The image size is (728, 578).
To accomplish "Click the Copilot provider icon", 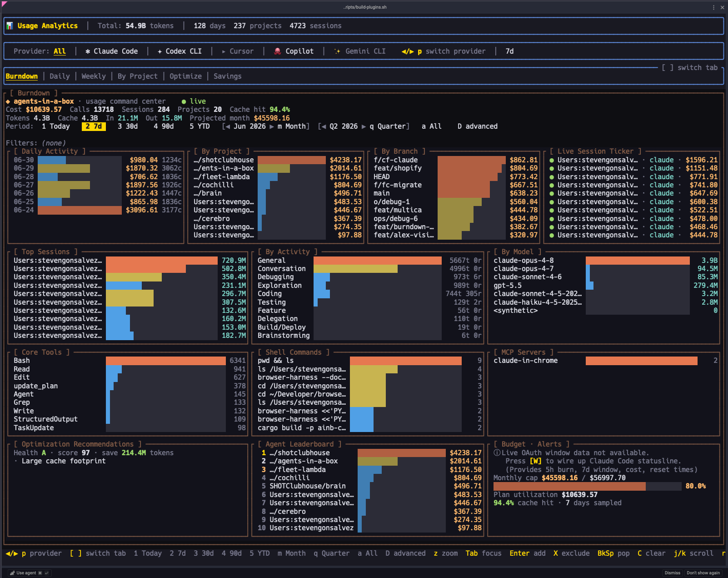I will coord(277,51).
